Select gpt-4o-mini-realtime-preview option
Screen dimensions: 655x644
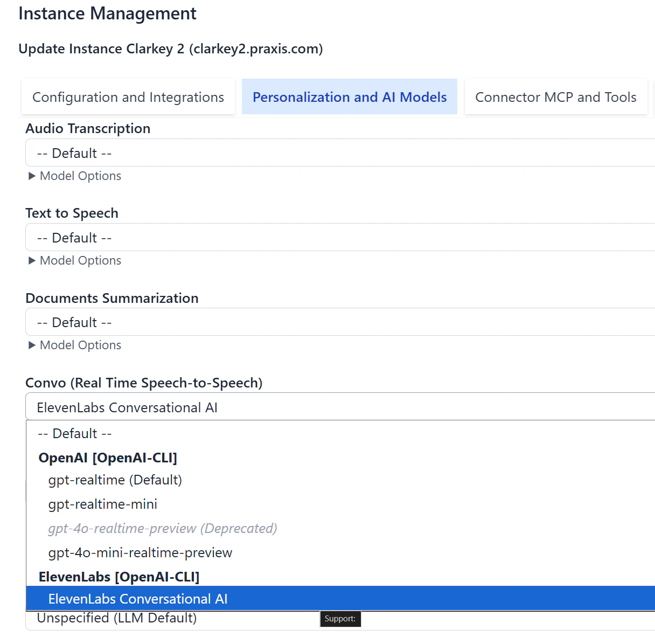(x=340, y=553)
